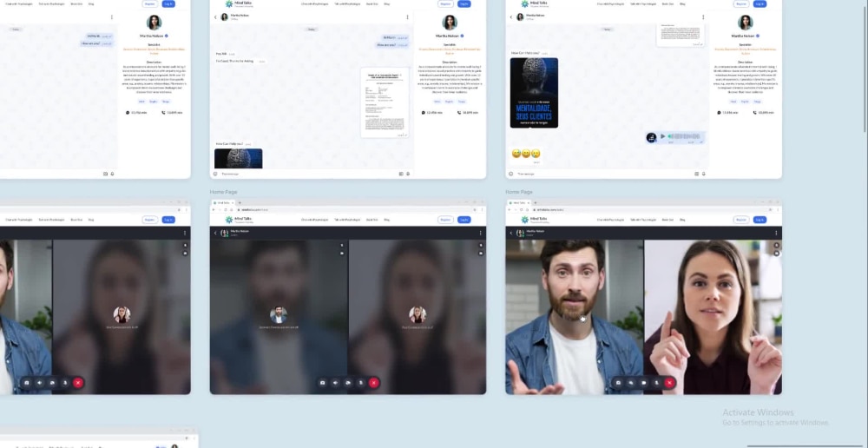The height and width of the screenshot is (448, 868).
Task: Open the three-dot menu in the leftmost chat frame
Action: coord(112,17)
